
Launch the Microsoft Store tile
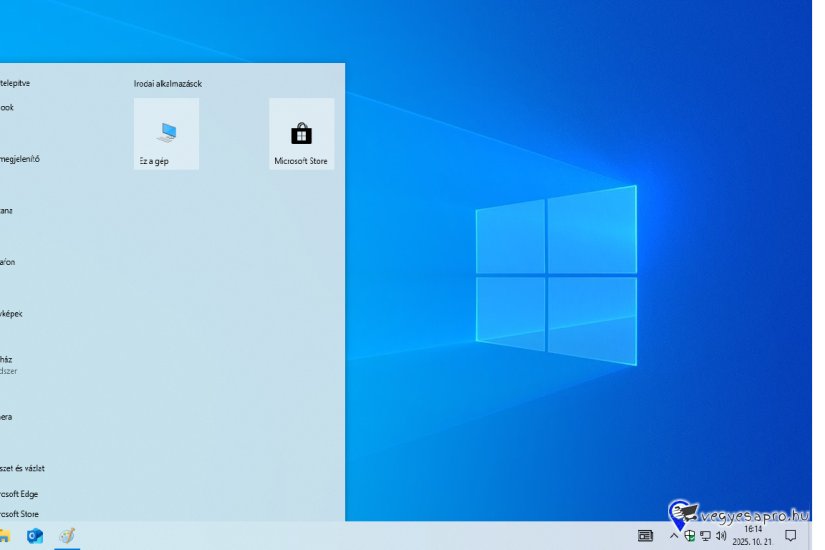coord(301,134)
